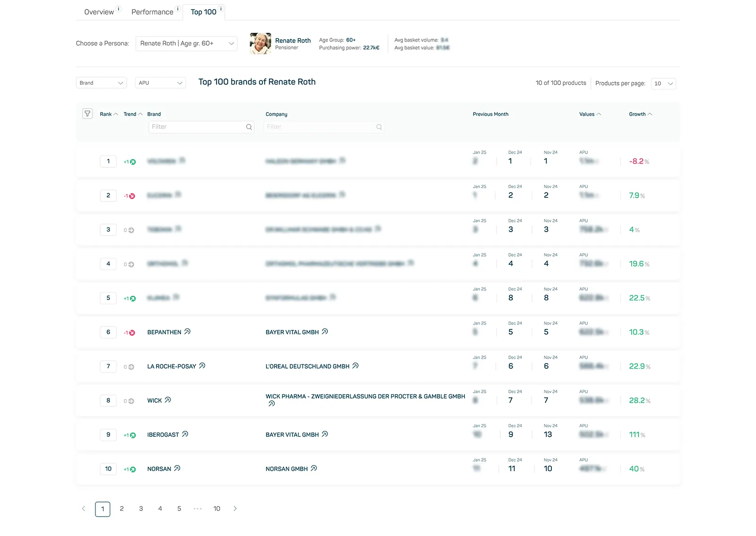Go to page 2
Screen dimensions: 756x536
122,509
